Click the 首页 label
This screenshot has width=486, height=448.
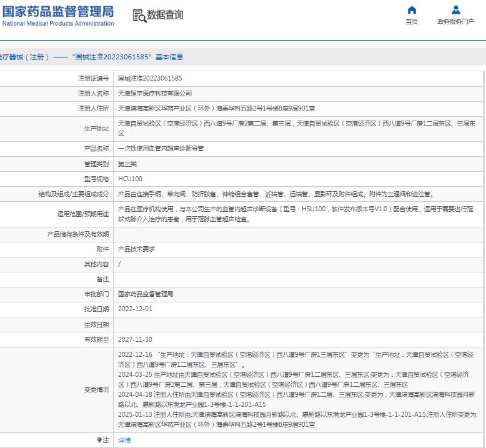tap(412, 21)
